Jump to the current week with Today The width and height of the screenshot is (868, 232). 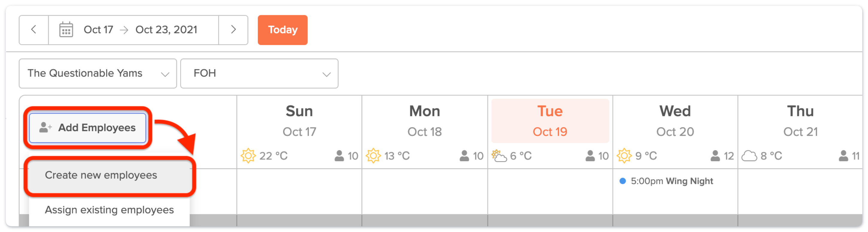pos(282,30)
